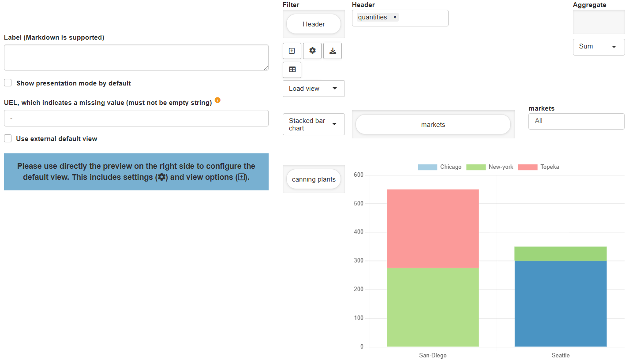Image resolution: width=629 pixels, height=364 pixels.
Task: Enable Show presentation mode by default
Action: (7, 82)
